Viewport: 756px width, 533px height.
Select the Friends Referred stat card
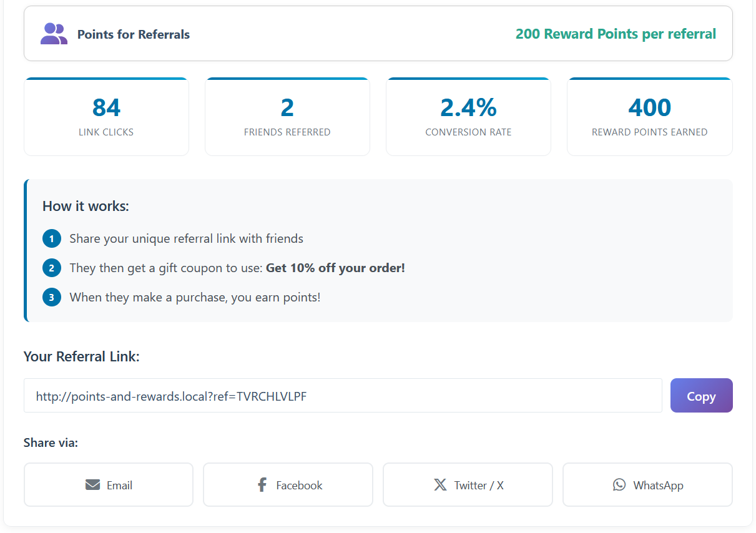pos(287,117)
